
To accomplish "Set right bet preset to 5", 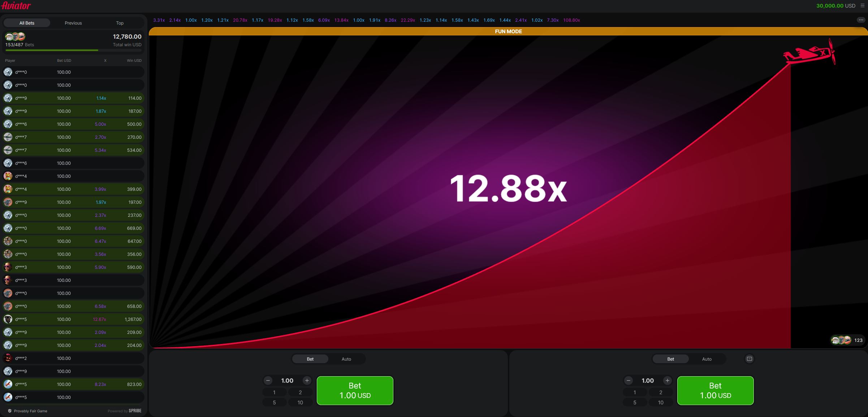I will [x=635, y=403].
